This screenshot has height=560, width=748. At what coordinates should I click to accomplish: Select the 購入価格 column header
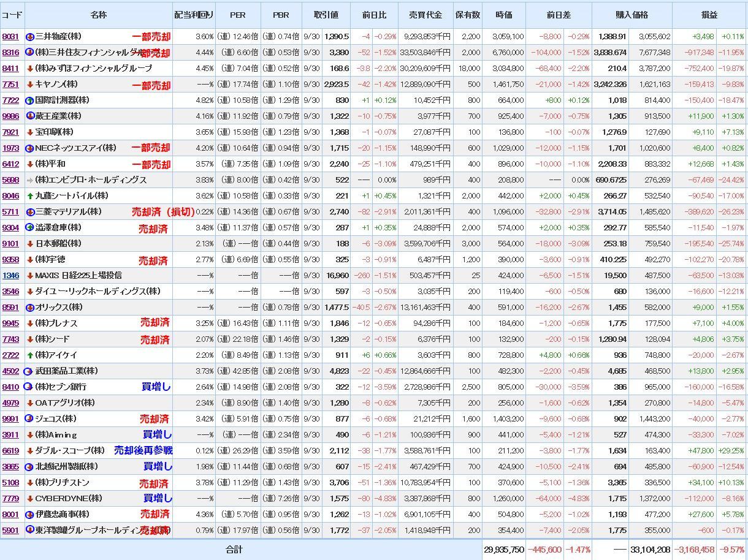632,15
